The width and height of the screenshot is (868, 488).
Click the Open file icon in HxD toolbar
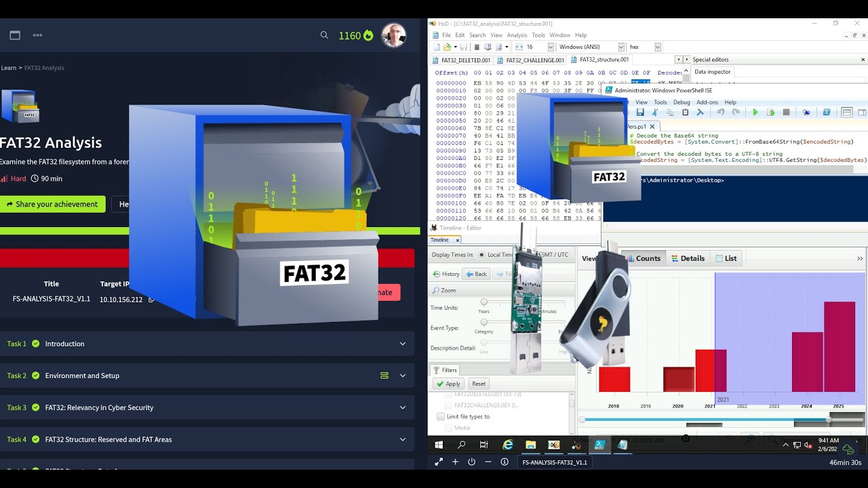(x=448, y=47)
